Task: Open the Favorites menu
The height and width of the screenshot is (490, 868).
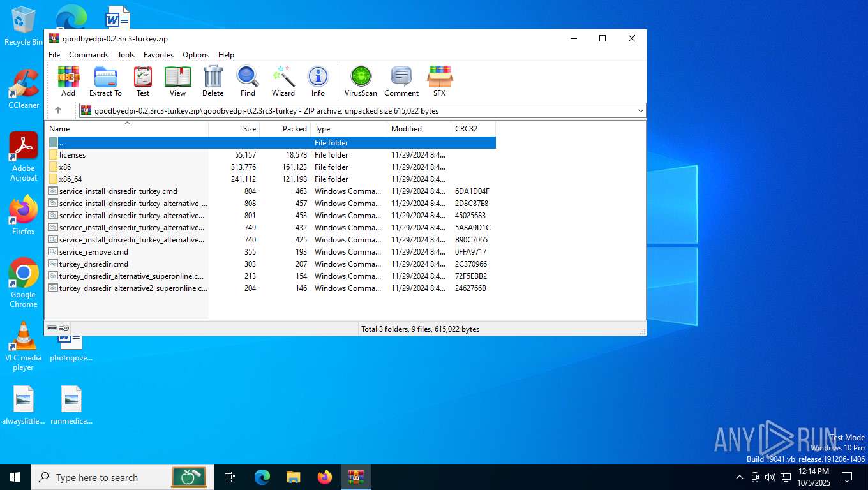Action: coord(158,55)
